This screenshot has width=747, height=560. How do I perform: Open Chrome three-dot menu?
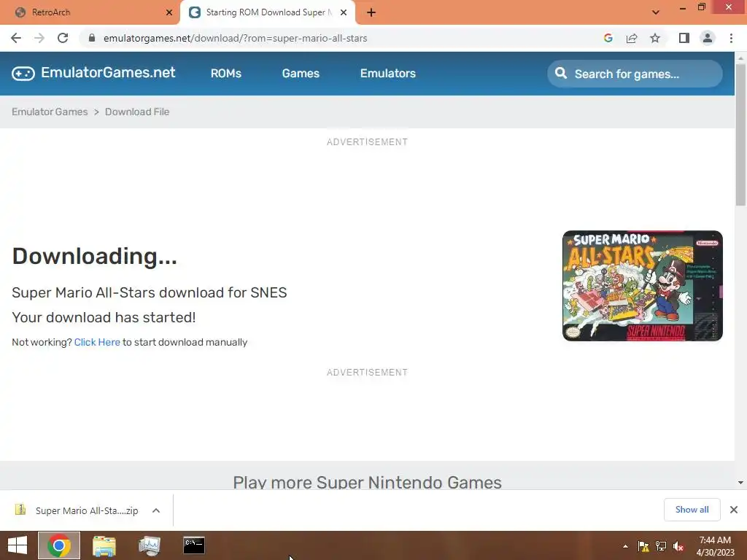pyautogui.click(x=731, y=38)
